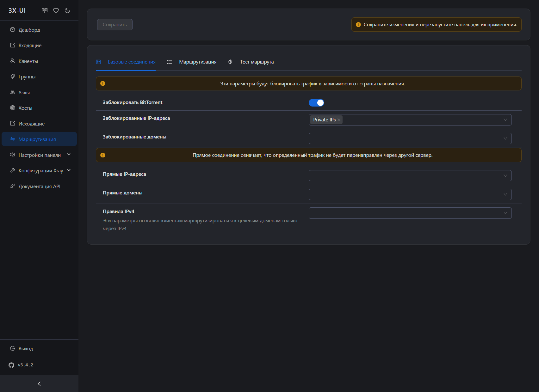Screen dimensions: 539x392
Task: Select Маршрутизация in sidebar menu
Action: tap(39, 139)
